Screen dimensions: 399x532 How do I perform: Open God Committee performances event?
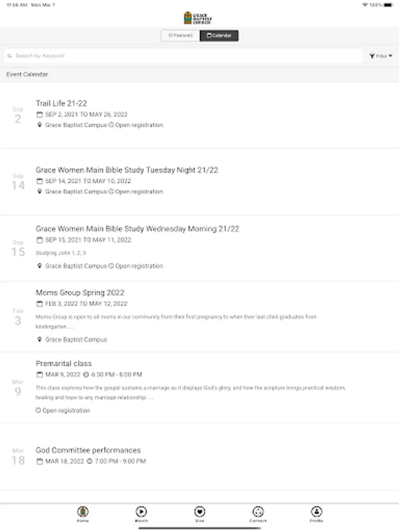click(x=88, y=450)
